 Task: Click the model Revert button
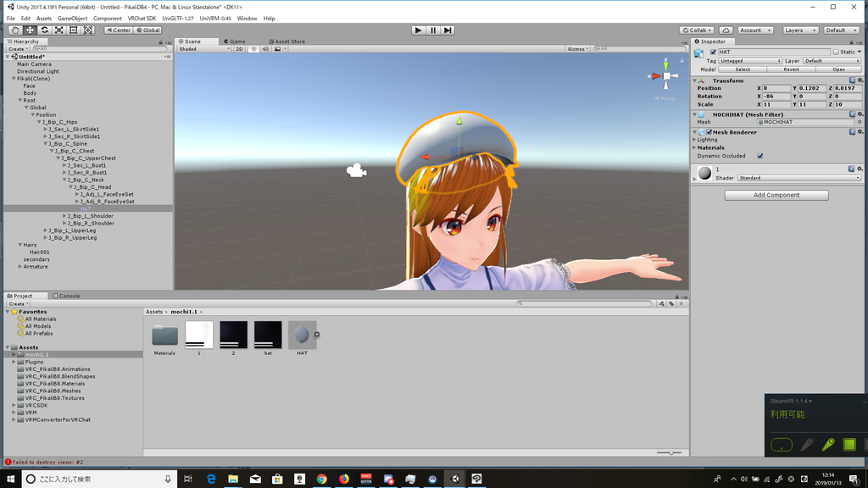click(x=791, y=69)
